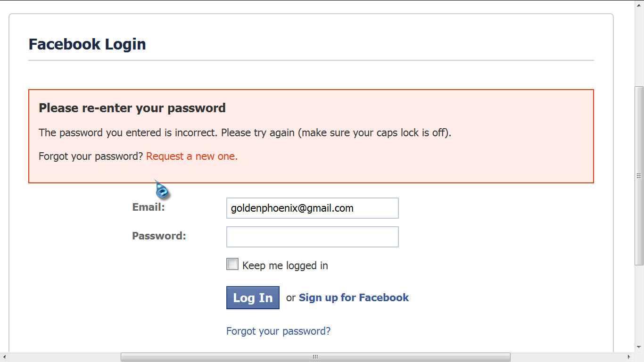Follow the red Request a new one link

click(192, 156)
